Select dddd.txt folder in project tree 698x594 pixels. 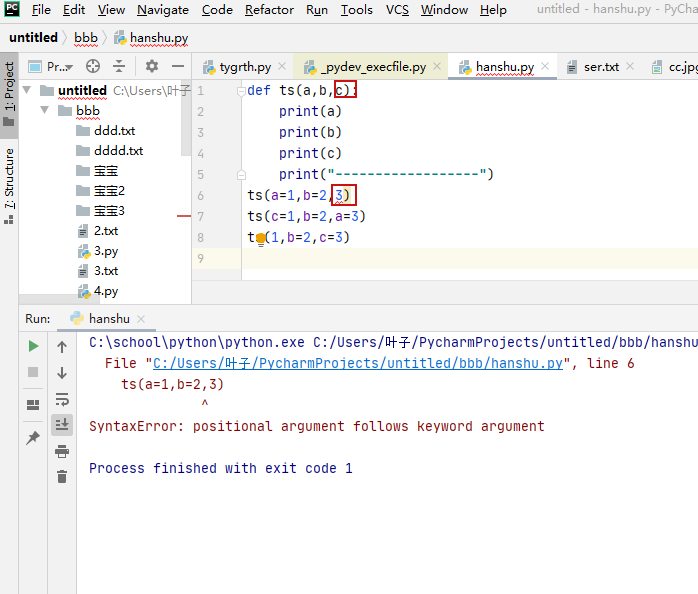point(110,151)
